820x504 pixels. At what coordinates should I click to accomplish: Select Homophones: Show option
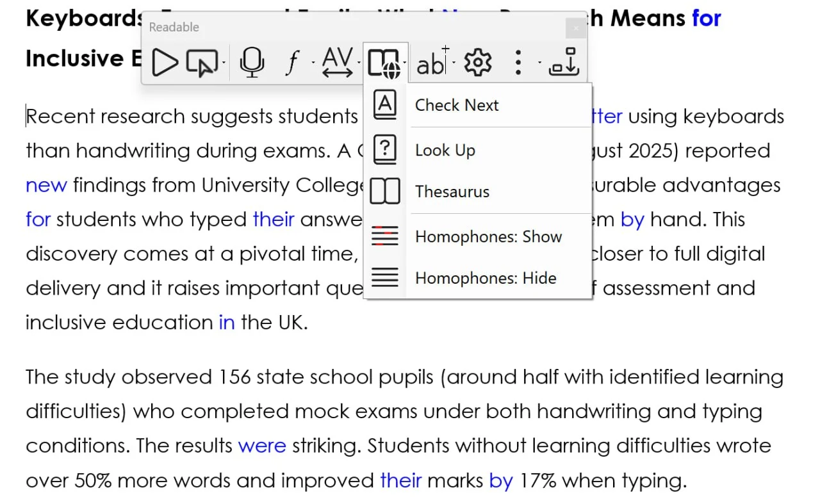point(478,236)
